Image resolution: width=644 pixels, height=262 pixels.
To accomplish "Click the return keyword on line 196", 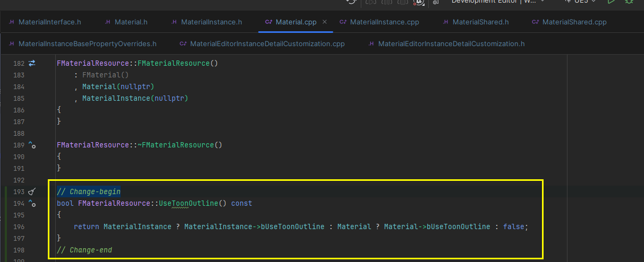I will tap(86, 226).
